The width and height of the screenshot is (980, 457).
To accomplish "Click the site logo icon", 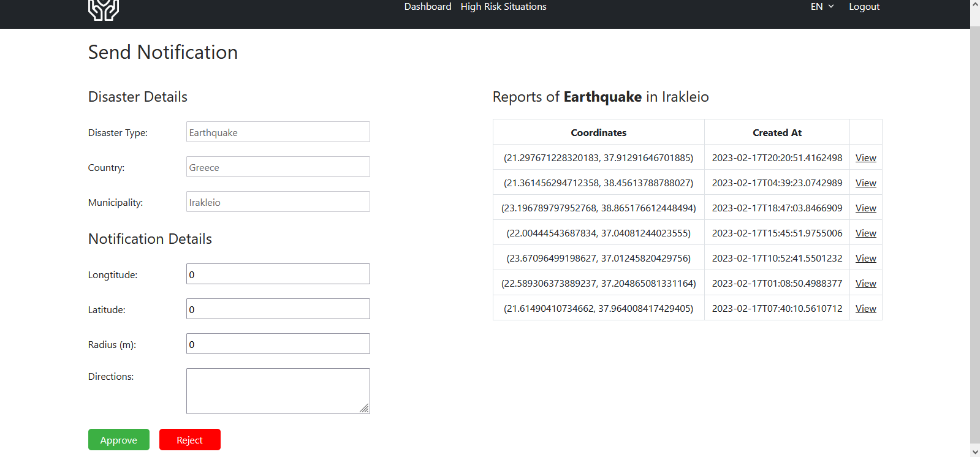I will click(103, 9).
